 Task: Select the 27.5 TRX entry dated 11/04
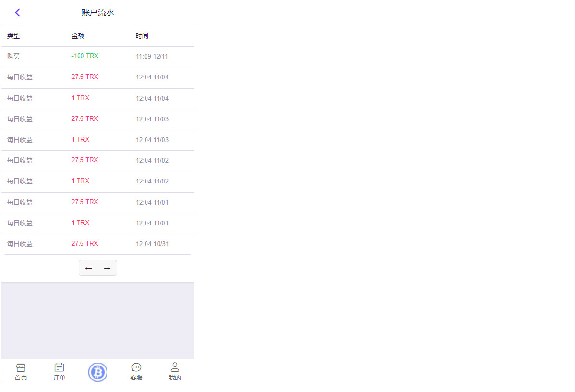pos(97,78)
